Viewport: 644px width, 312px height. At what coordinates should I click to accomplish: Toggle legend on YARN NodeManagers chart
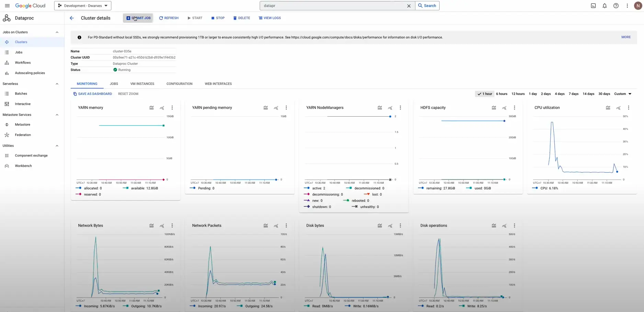(380, 108)
